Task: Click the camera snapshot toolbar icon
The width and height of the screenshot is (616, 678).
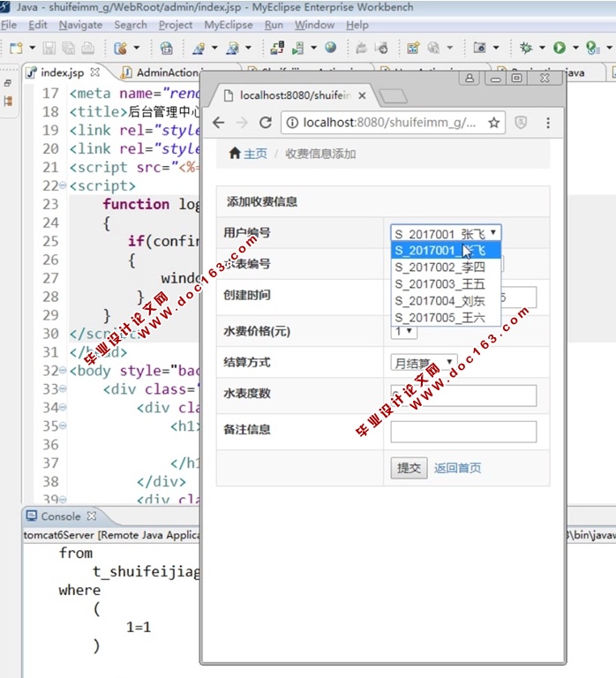Action: (479, 47)
